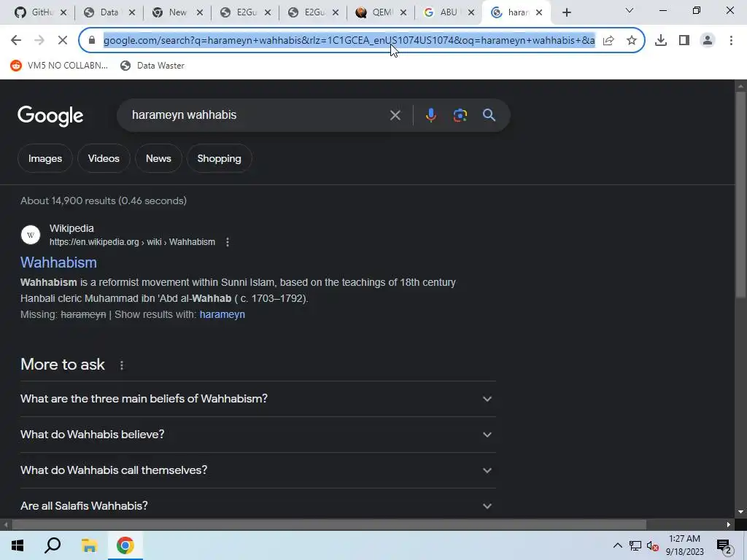Filter results by News

158,158
